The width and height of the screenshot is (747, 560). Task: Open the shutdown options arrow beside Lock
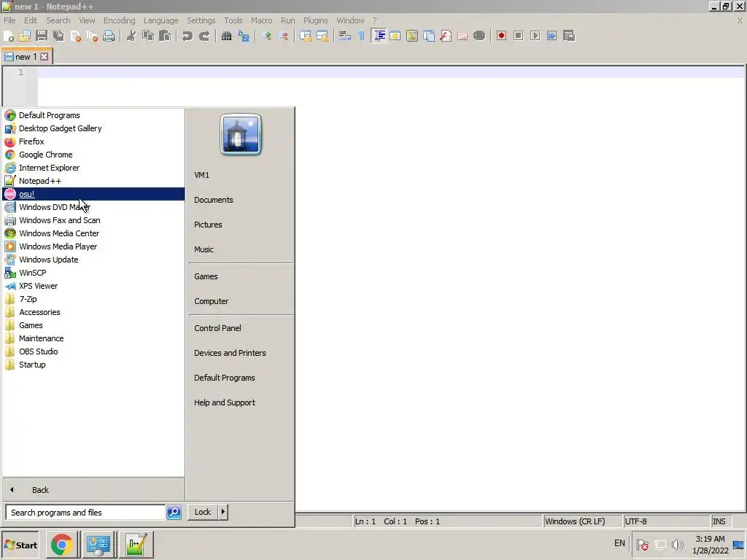click(223, 512)
